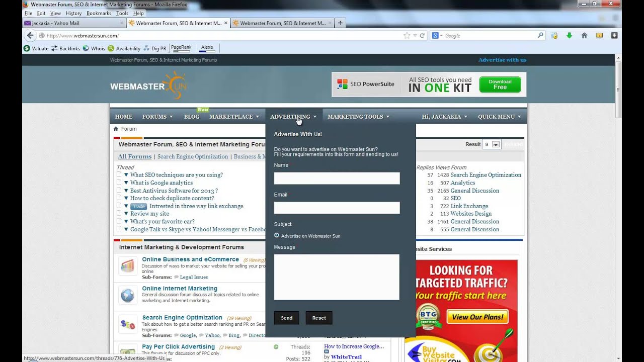Click the Send button in the advertise form
This screenshot has width=644, height=362.
tap(287, 318)
